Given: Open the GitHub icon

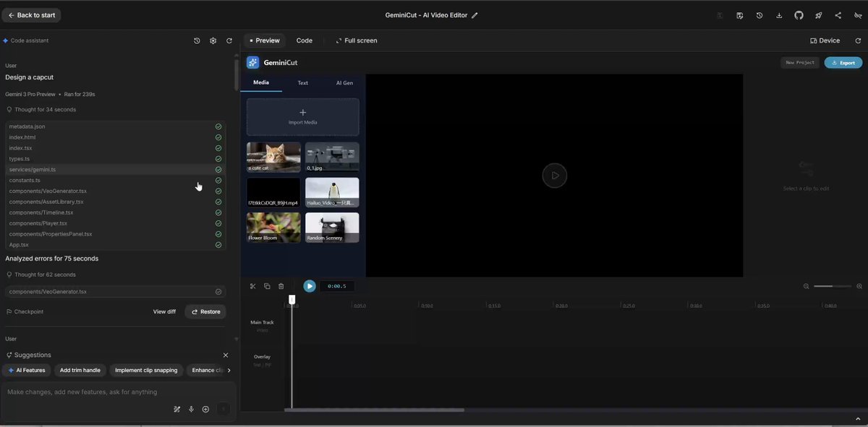Looking at the screenshot, I should click(x=799, y=15).
